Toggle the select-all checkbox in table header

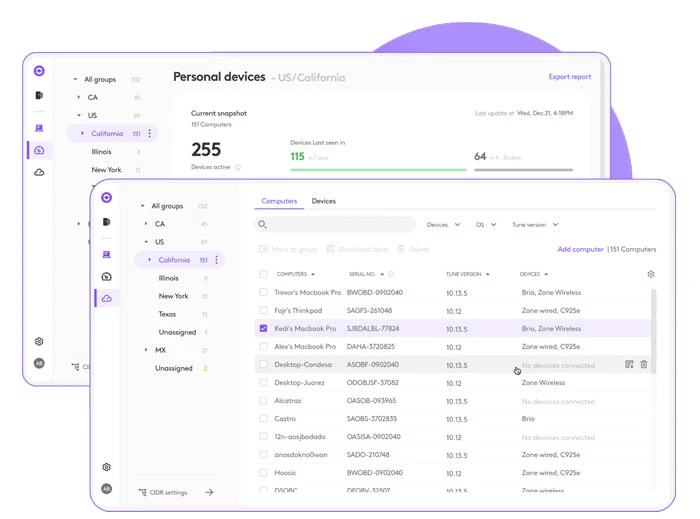264,274
